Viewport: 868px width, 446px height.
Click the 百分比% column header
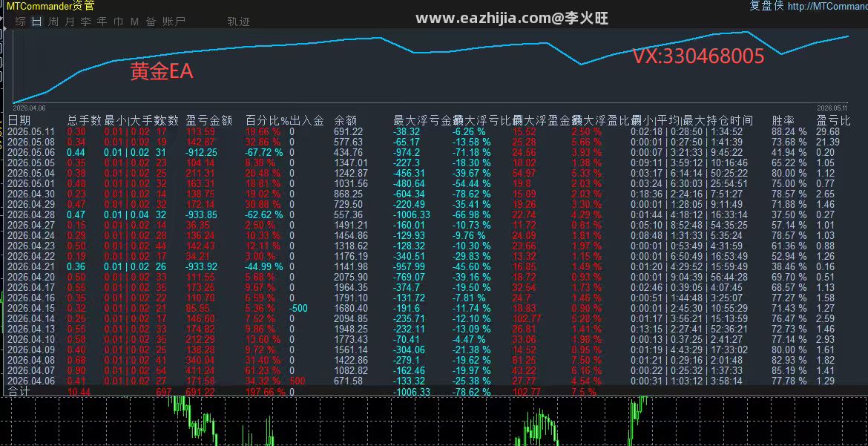tap(267, 120)
